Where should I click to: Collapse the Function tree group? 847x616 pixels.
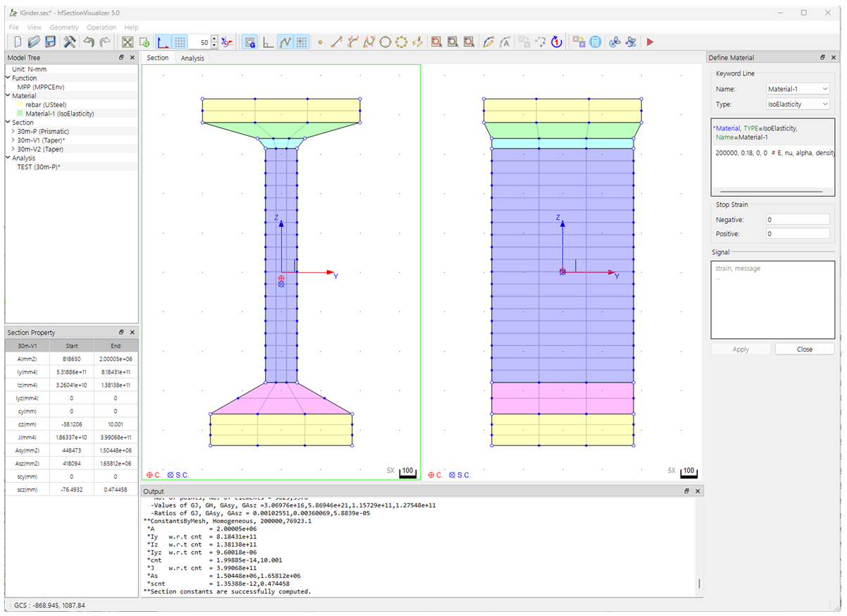pos(8,78)
